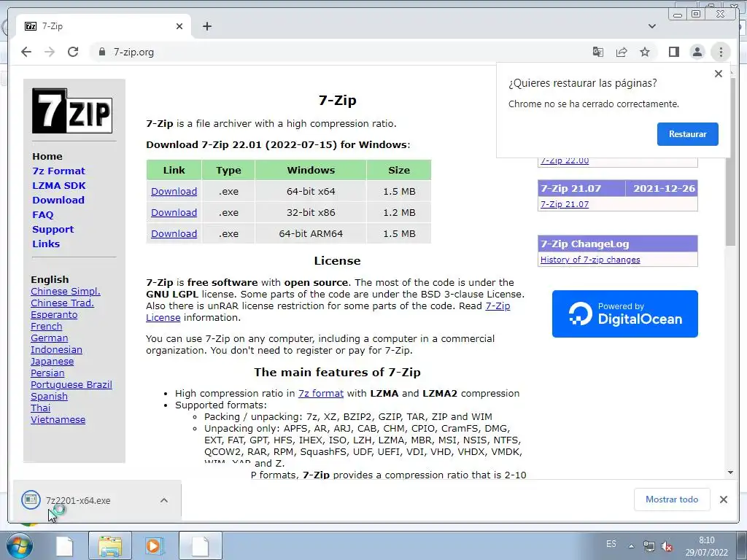Switch language to Chinese Trad.
Viewport: 747px width, 560px height.
click(x=62, y=303)
